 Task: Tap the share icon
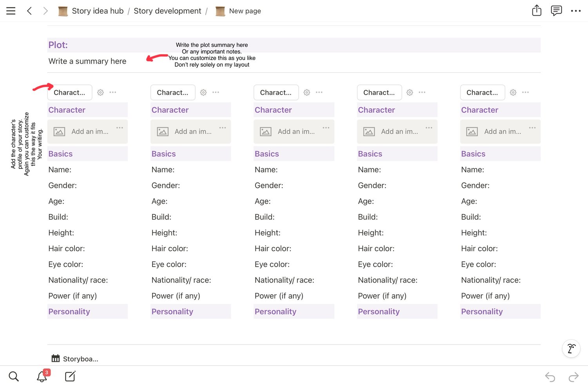click(x=537, y=11)
